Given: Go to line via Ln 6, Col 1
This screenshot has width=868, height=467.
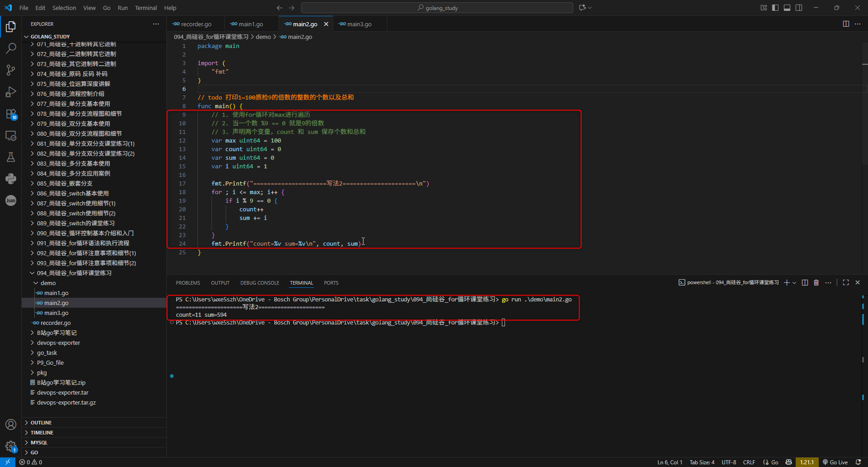Looking at the screenshot, I should pos(670,462).
